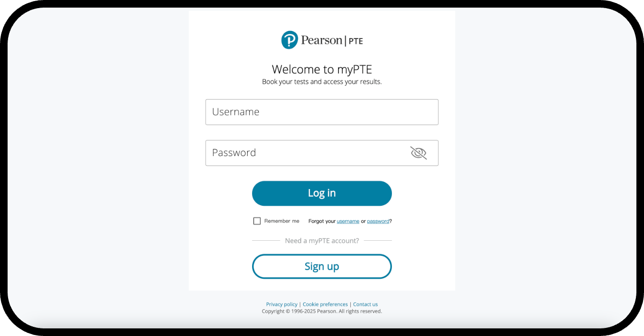Open the forgot password recovery link

378,221
